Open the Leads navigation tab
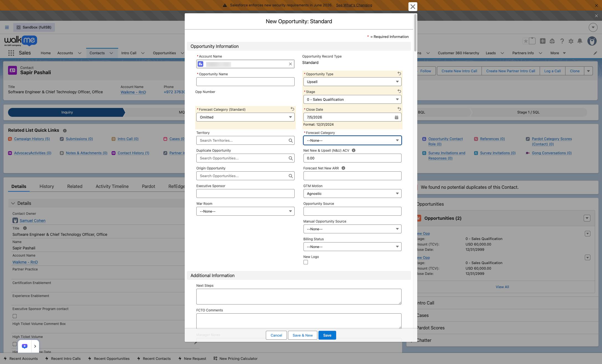Viewport: 602px width, 364px height. (x=491, y=53)
